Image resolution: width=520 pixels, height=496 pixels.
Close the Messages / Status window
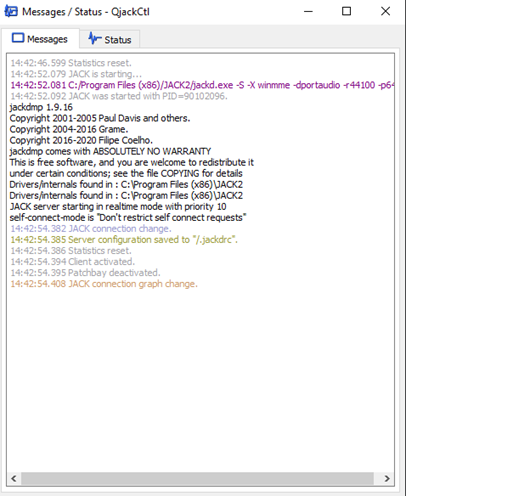pos(385,11)
